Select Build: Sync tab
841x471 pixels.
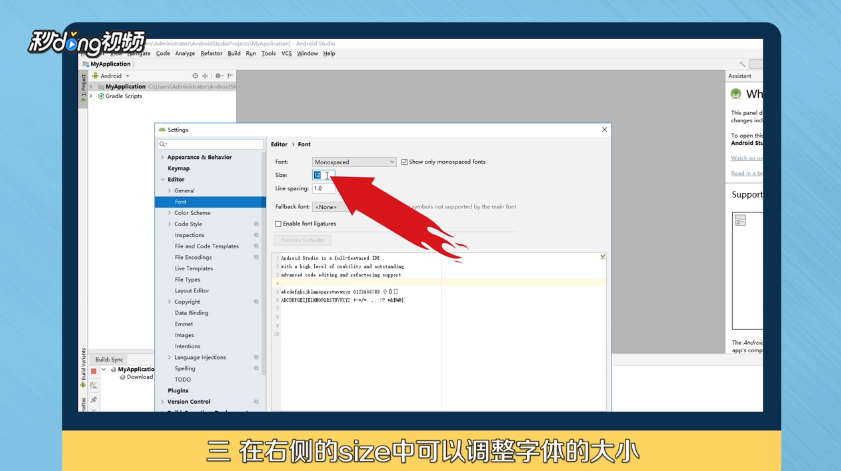109,359
